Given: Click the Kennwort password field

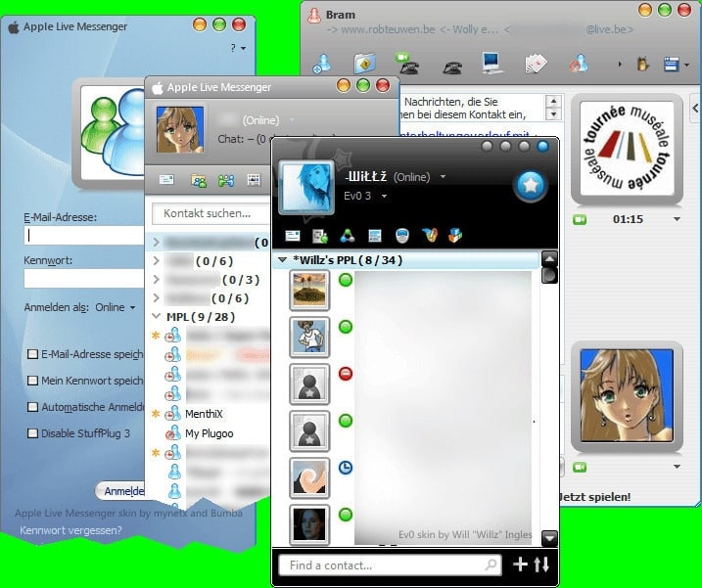Looking at the screenshot, I should (84, 278).
